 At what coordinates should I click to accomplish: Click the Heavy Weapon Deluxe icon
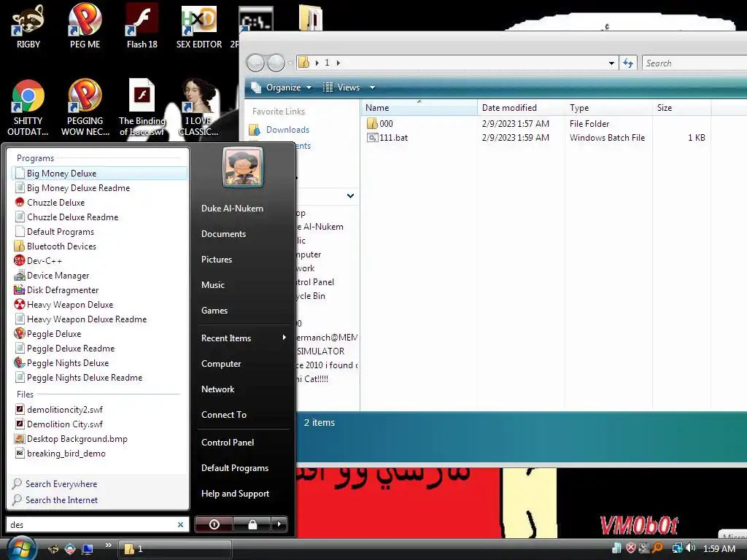(20, 304)
